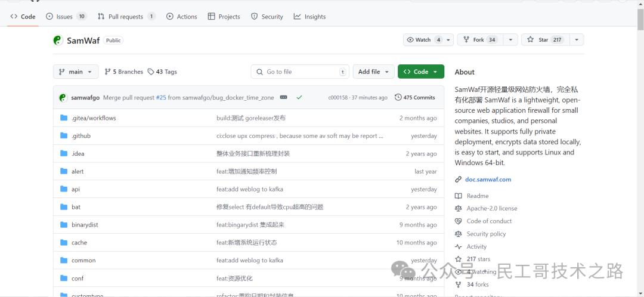The height and width of the screenshot is (297, 644).
Task: Open the green Code dropdown button
Action: coord(420,72)
